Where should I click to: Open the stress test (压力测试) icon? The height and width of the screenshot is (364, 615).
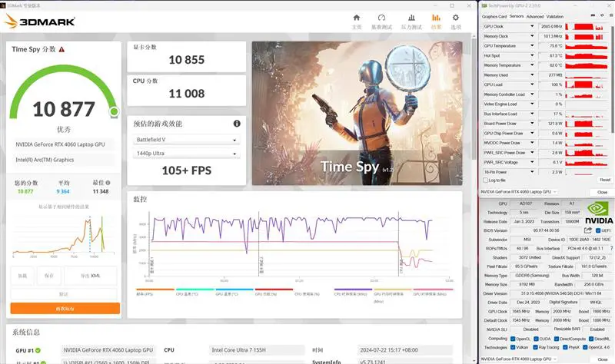tap(411, 18)
